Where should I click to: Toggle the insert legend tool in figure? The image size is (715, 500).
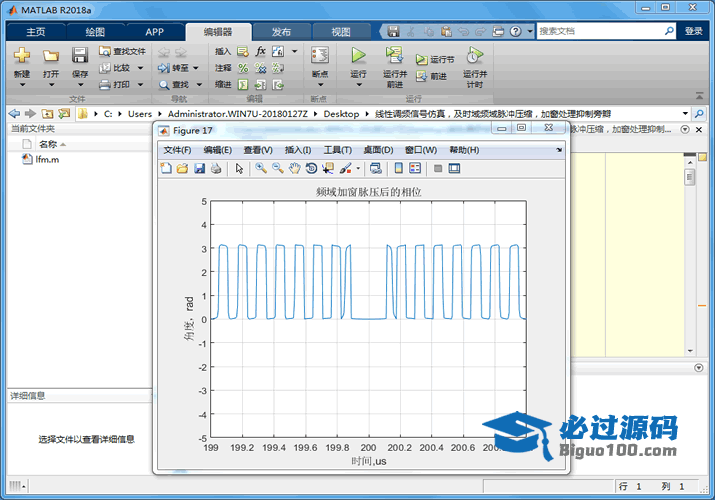click(x=414, y=168)
